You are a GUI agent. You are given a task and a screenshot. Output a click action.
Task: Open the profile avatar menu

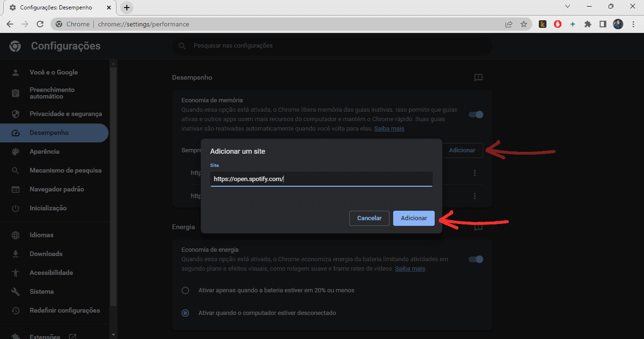pos(618,24)
